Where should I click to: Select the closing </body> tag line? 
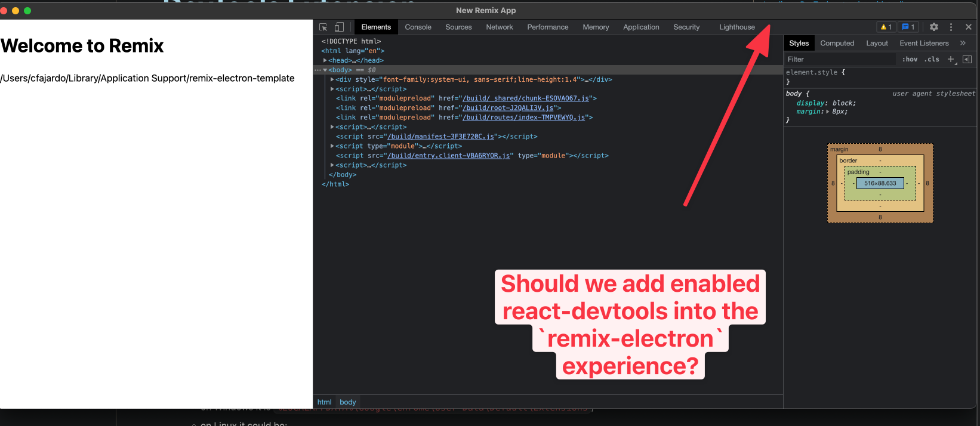tap(343, 175)
